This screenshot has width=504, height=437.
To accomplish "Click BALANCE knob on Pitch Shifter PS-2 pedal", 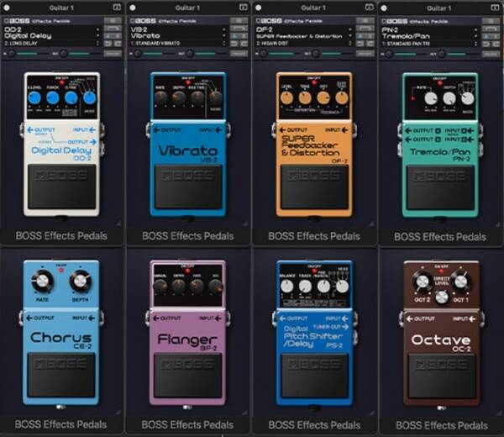I will pos(286,287).
